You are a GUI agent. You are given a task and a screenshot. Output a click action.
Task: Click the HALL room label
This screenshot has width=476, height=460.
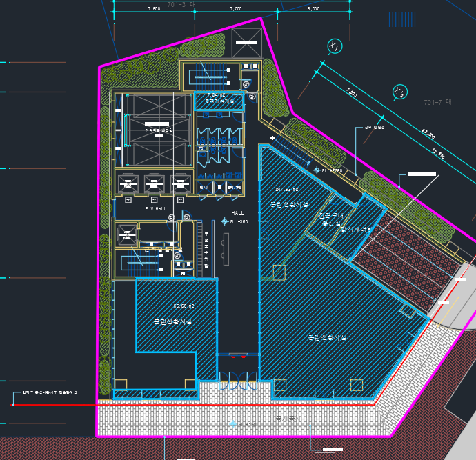click(x=237, y=213)
